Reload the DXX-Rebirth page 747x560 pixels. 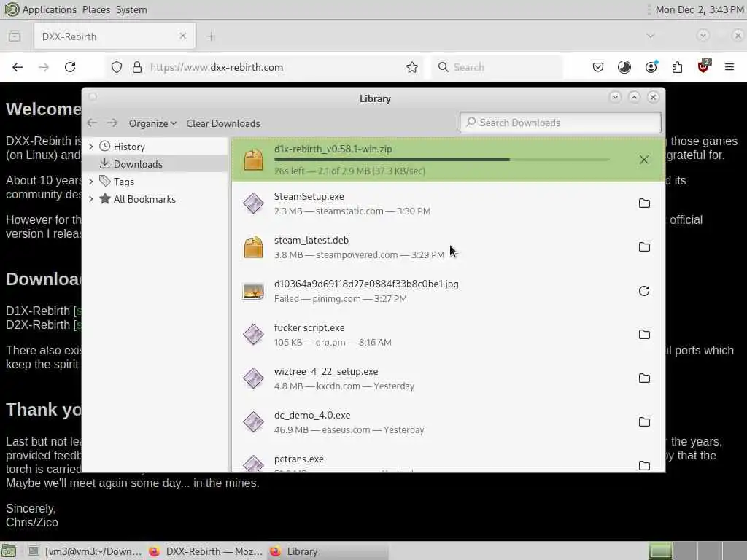(x=70, y=67)
